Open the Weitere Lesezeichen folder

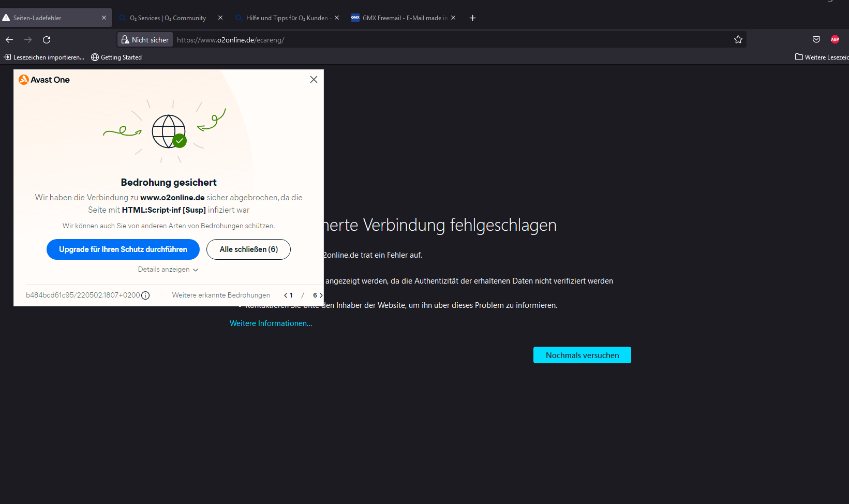pyautogui.click(x=822, y=57)
